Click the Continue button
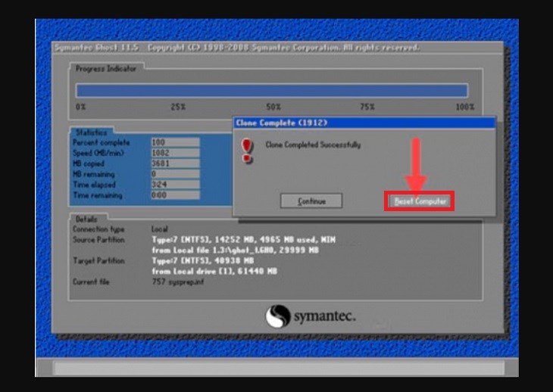 311,201
